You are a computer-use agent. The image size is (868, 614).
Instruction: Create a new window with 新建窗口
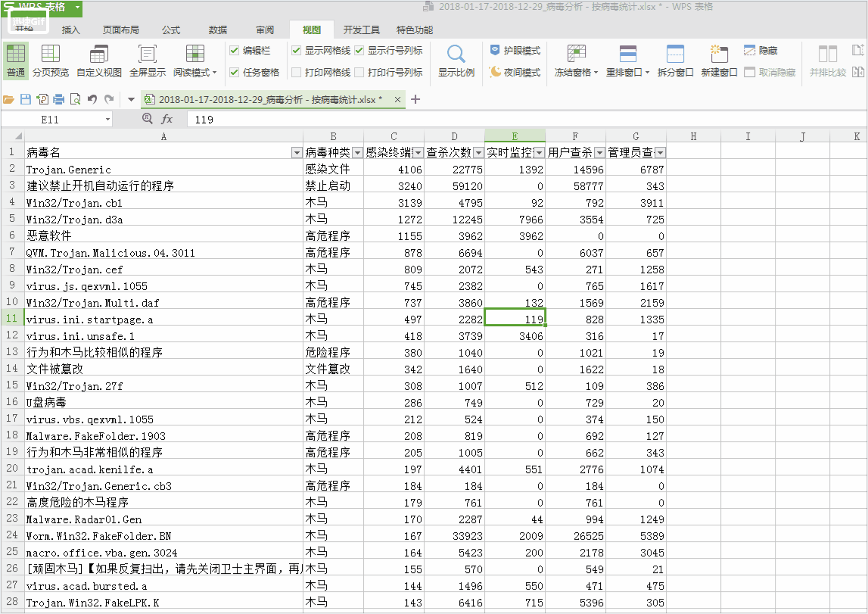click(x=718, y=61)
